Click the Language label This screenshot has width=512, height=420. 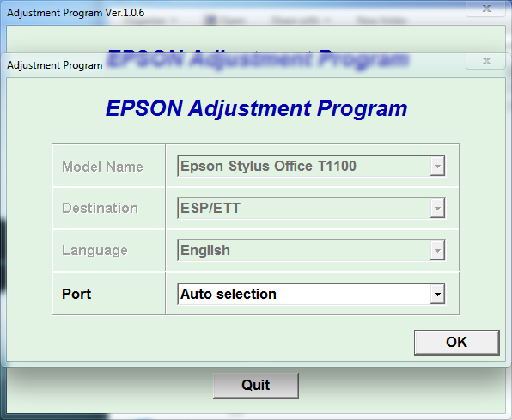(x=94, y=251)
